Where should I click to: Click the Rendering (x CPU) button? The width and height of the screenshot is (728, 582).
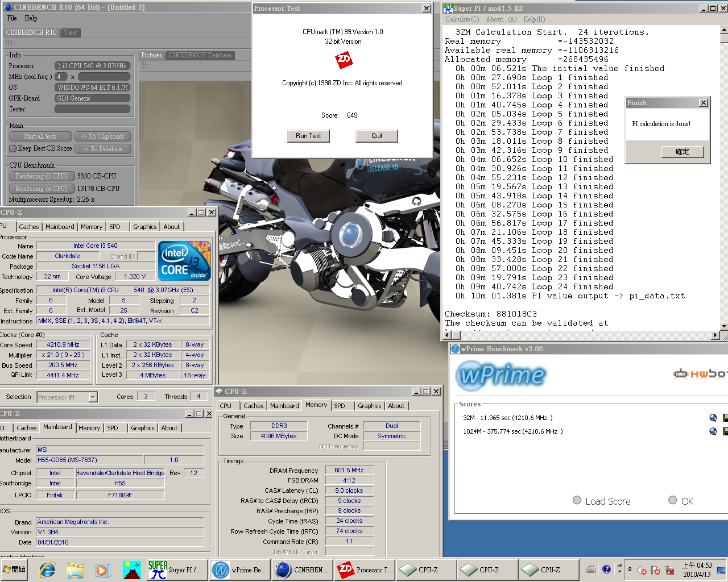click(x=42, y=189)
